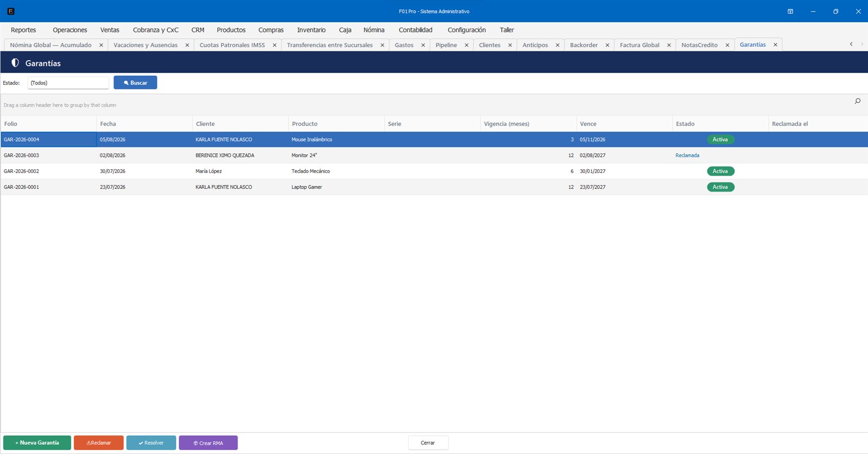The image size is (868, 454).
Task: Close the Pipeline tab
Action: (x=467, y=46)
